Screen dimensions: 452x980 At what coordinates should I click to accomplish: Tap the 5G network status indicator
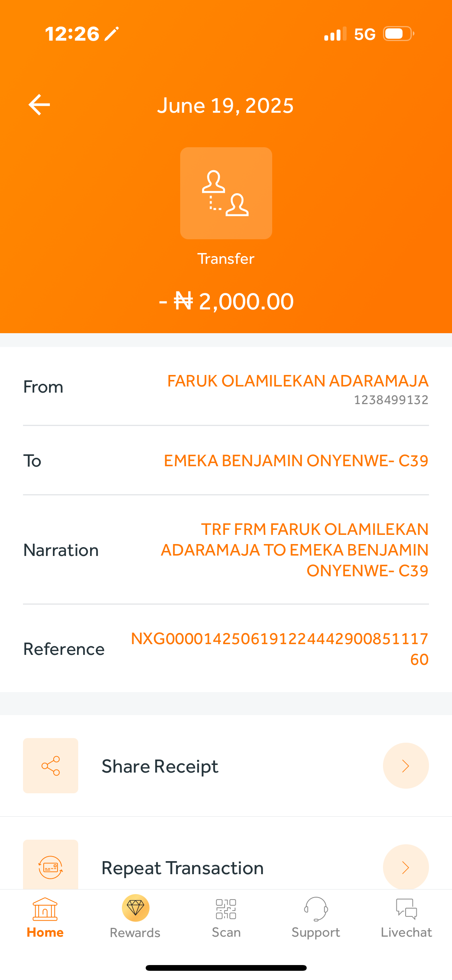pos(364,34)
